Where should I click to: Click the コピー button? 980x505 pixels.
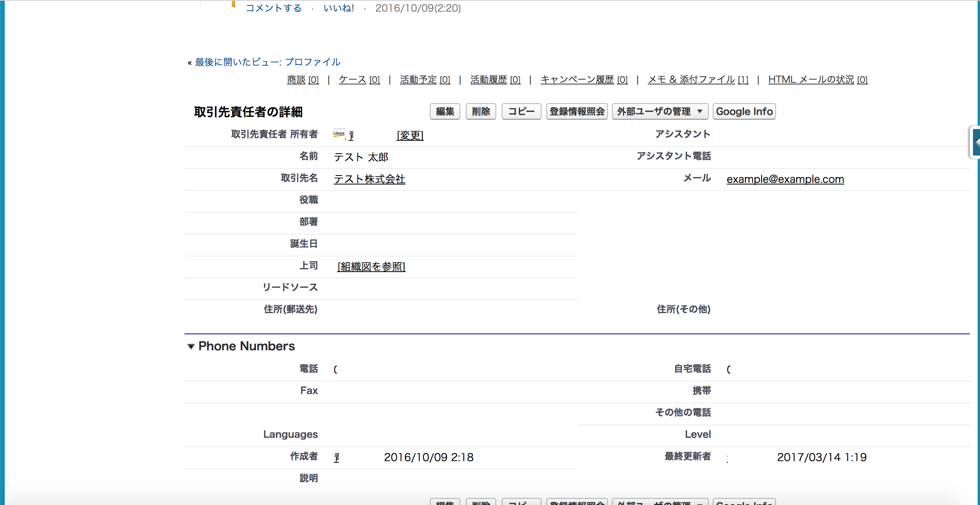click(x=521, y=111)
